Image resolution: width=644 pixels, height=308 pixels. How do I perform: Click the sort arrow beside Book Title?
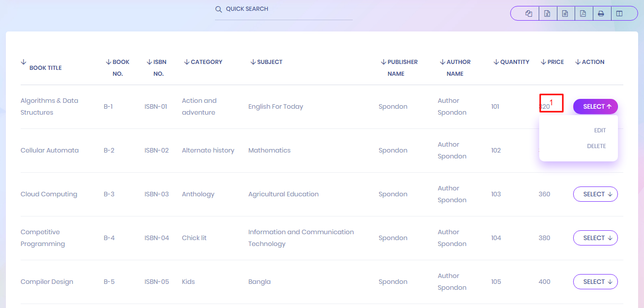(24, 62)
